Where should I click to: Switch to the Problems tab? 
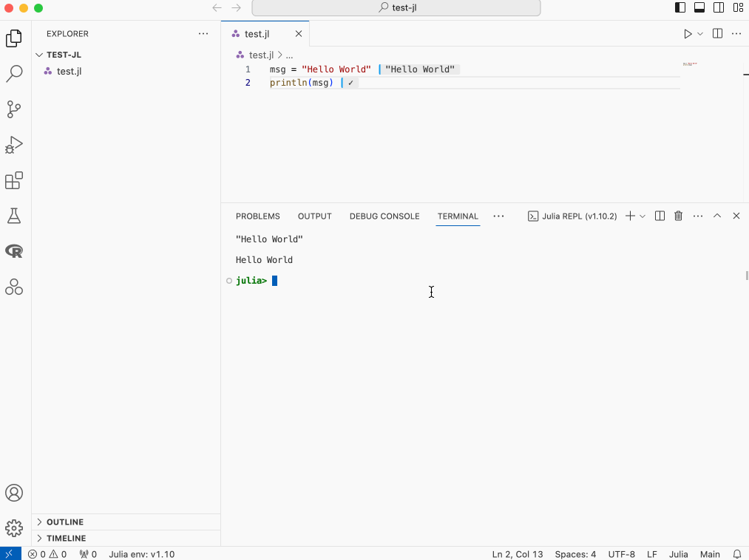click(x=257, y=216)
